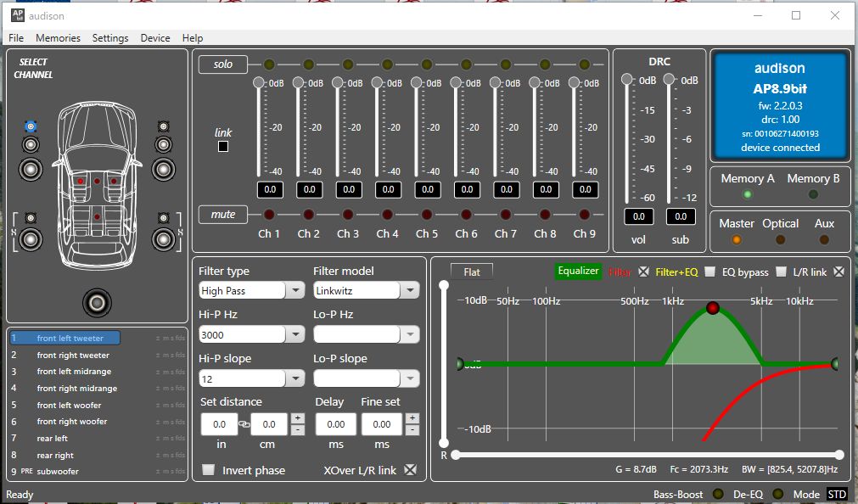Open the Help menu
Screen dimensions: 858x504
click(193, 38)
